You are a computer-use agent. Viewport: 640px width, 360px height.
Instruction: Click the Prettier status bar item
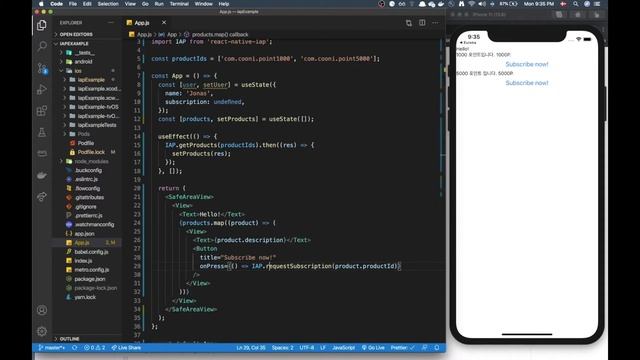pyautogui.click(x=402, y=348)
